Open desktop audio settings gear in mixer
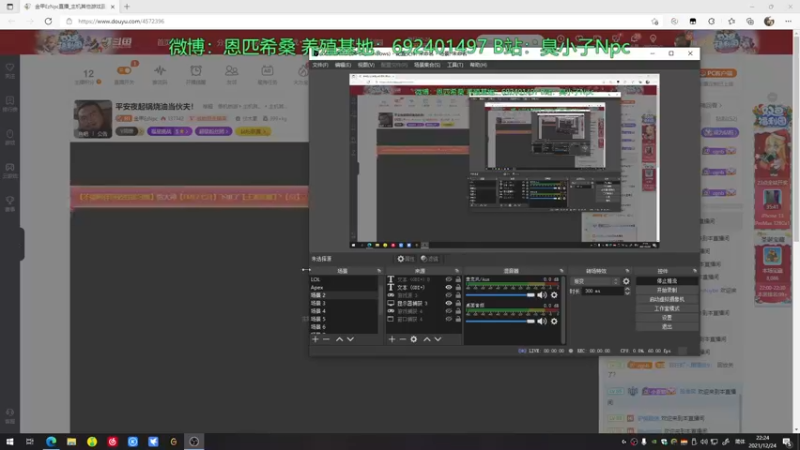Screen dimensions: 800x450 click(554, 321)
